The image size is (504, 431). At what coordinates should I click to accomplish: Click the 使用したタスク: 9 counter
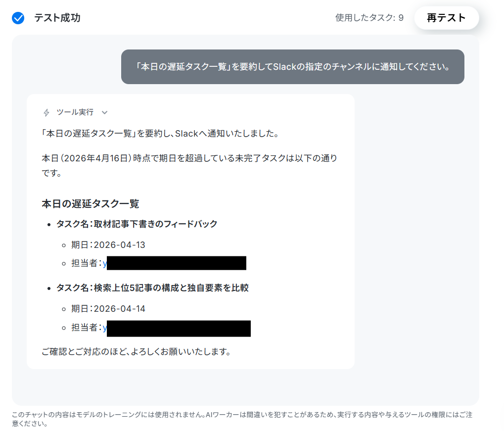tap(369, 18)
